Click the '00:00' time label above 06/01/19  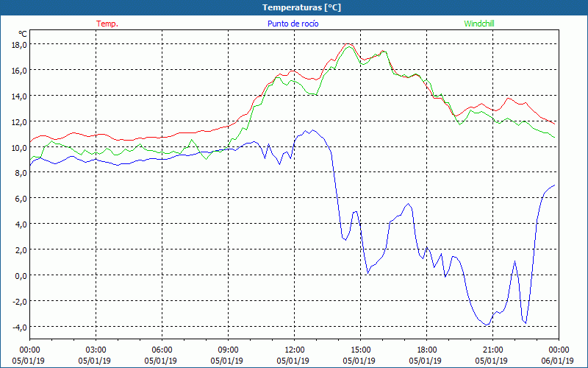pos(559,350)
